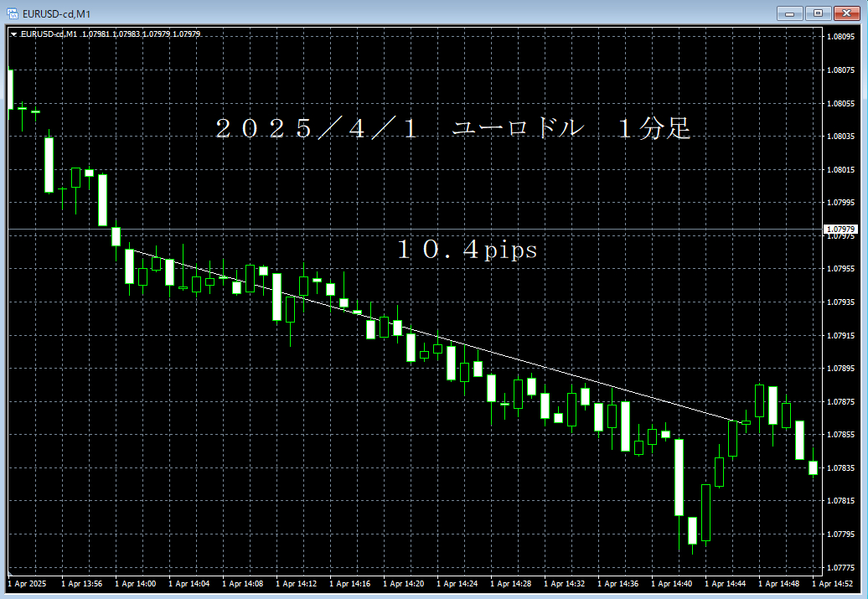This screenshot has width=868, height=599.
Task: Click time axis label 1 Apr 14:00
Action: 136,583
